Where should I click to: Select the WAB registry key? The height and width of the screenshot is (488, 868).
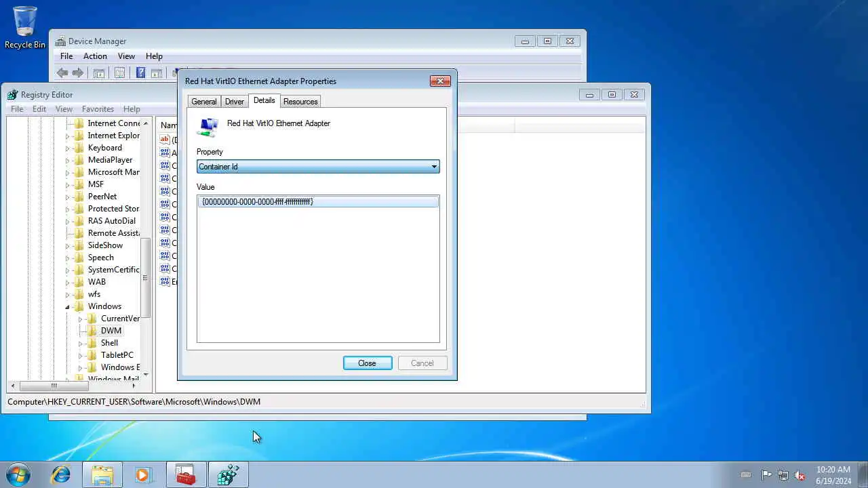click(97, 282)
